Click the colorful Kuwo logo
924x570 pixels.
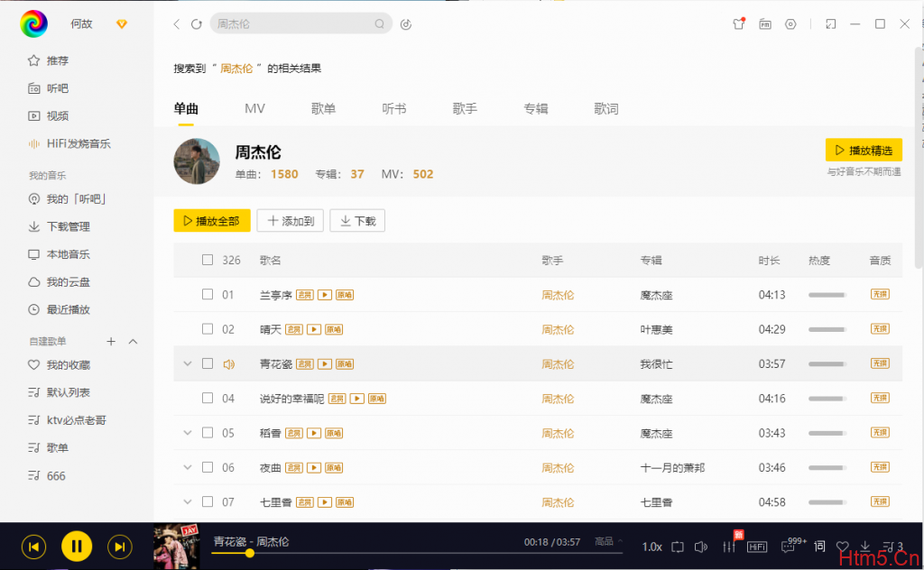coord(33,23)
